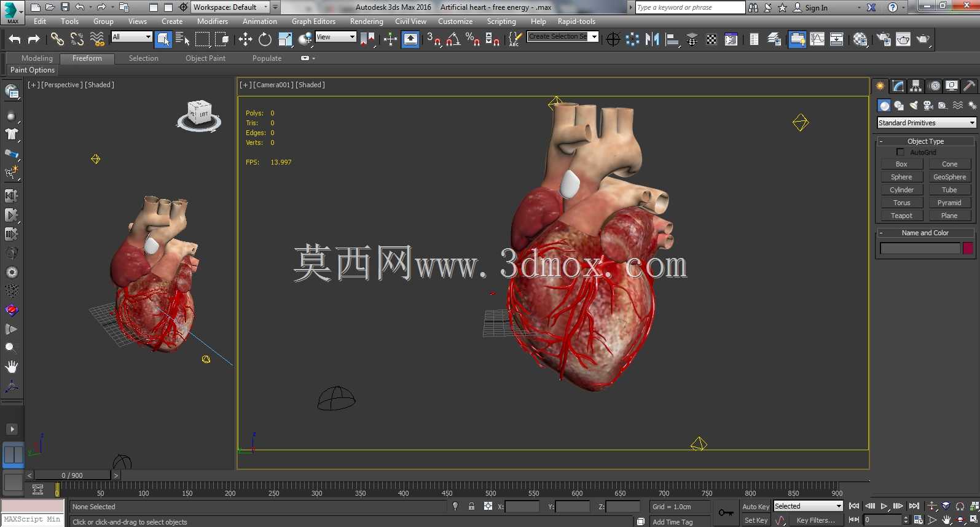This screenshot has width=980, height=527.
Task: Open the Rendering menu
Action: pyautogui.click(x=367, y=21)
